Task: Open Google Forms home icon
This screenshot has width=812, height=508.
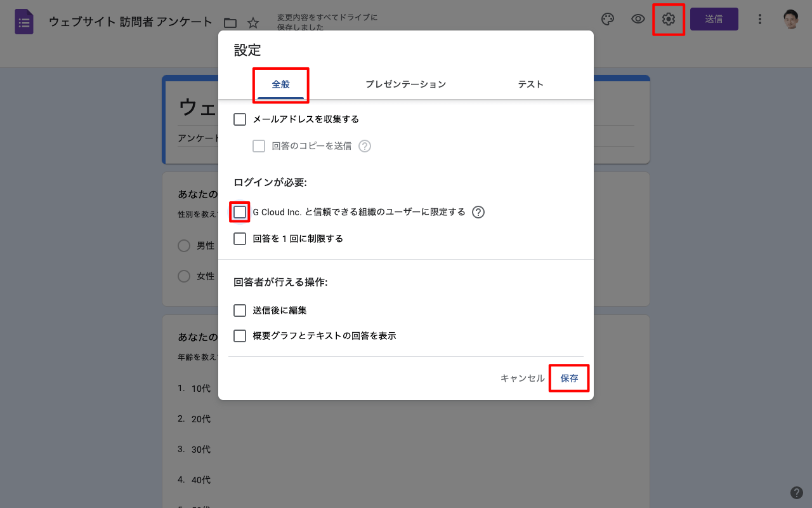Action: coord(24,22)
